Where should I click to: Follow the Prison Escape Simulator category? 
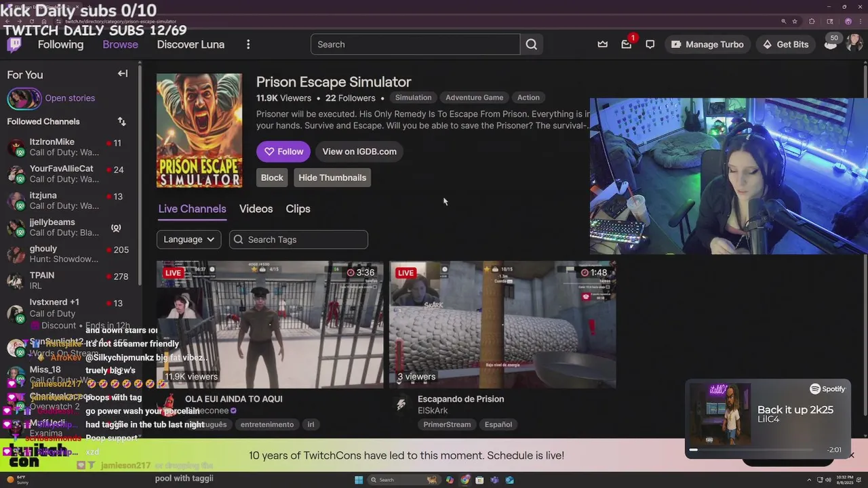click(283, 151)
